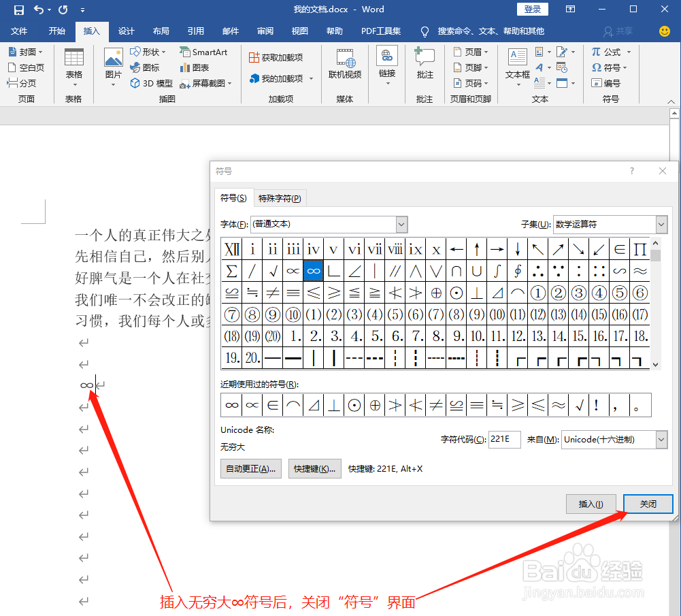Select the not-equal ≠ symbol in grid

[x=273, y=293]
